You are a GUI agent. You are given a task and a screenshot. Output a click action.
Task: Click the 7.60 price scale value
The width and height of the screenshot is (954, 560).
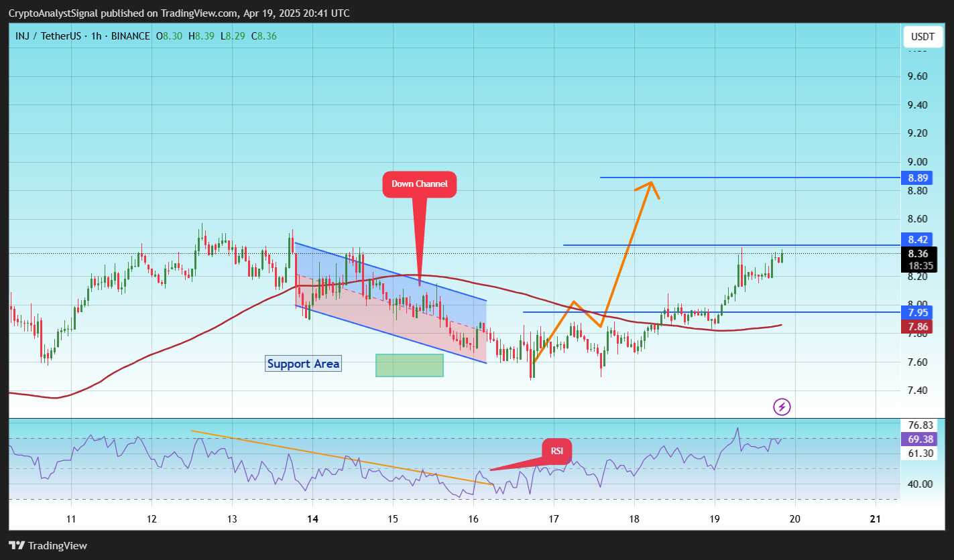(x=918, y=362)
